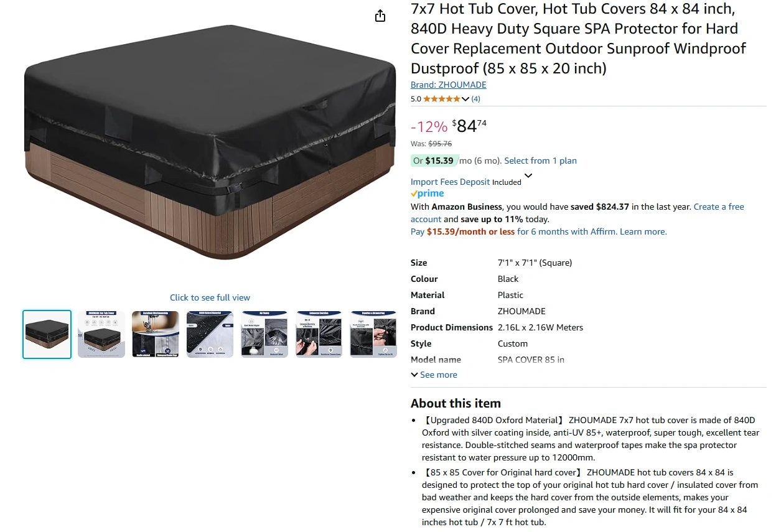Click Select from 1 plan link
This screenshot has height=532, width=776.
(540, 161)
